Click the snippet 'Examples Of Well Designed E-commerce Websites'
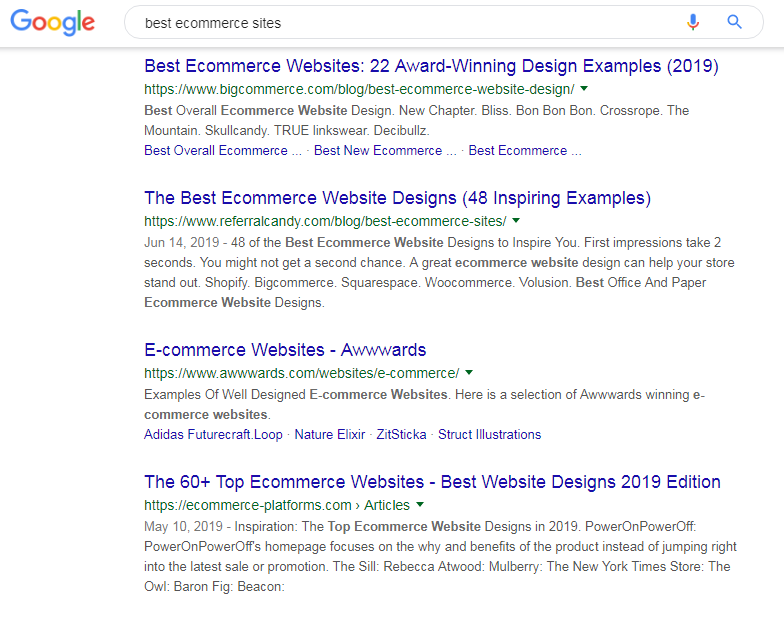The image size is (784, 620). (424, 404)
